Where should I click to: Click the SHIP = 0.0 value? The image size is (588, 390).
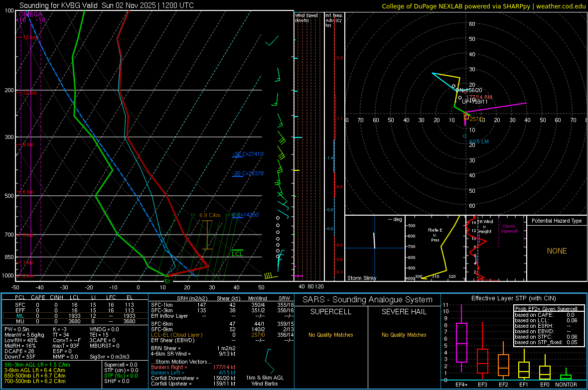[117, 381]
